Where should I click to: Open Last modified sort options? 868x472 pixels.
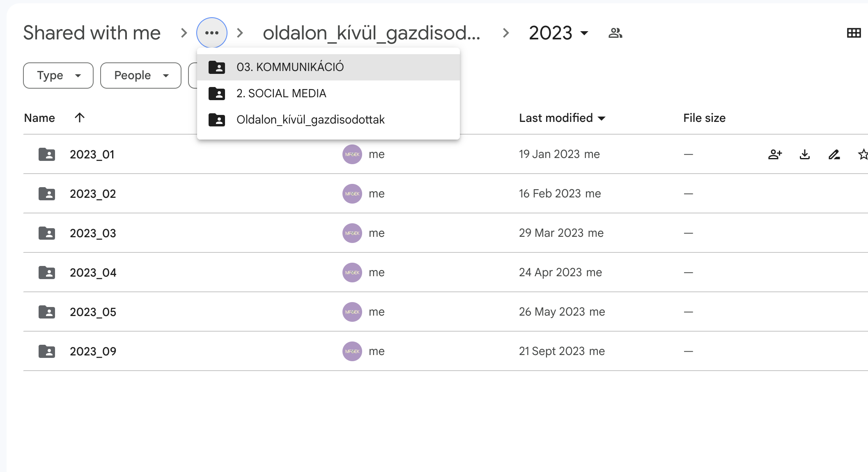pos(562,118)
